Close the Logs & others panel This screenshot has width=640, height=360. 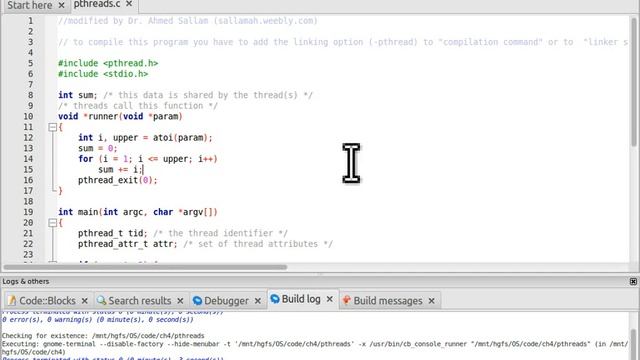coord(633,282)
